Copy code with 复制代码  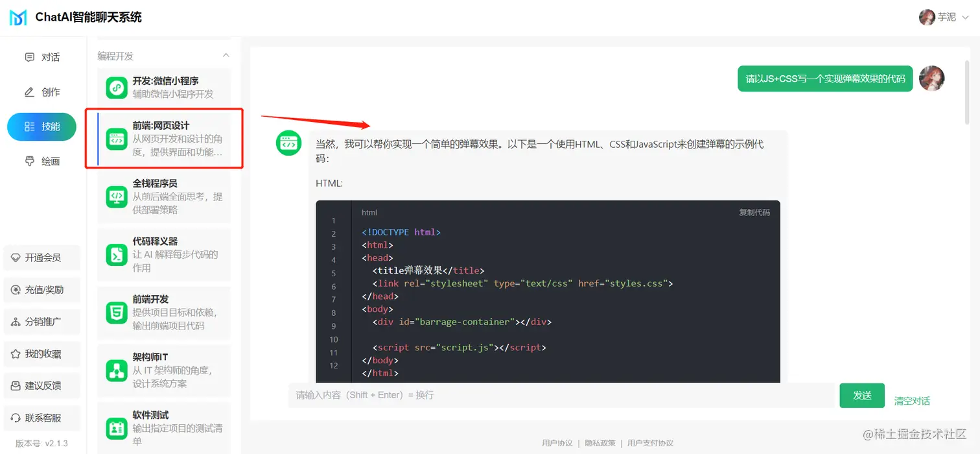tap(754, 212)
